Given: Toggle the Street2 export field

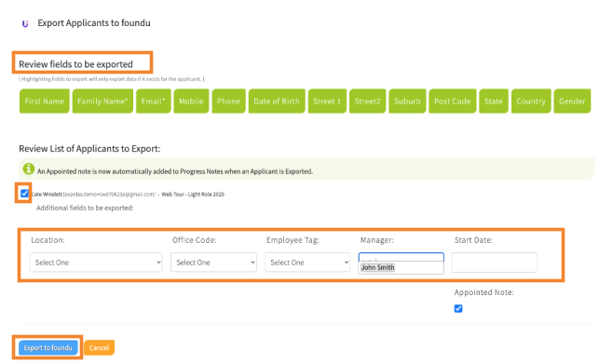Looking at the screenshot, I should (x=367, y=101).
